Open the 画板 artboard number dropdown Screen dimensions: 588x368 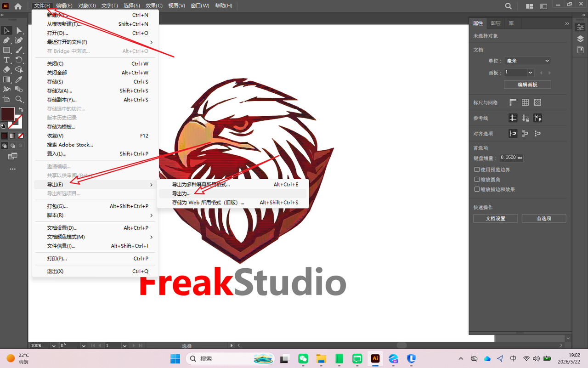[x=531, y=73]
